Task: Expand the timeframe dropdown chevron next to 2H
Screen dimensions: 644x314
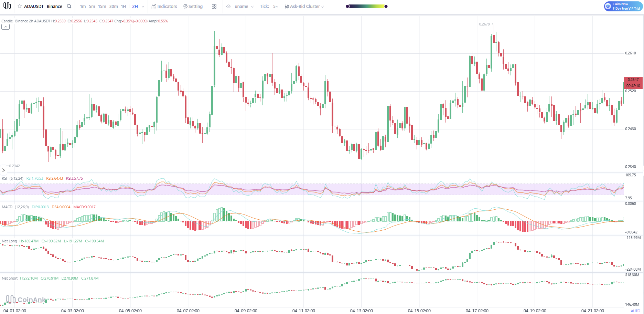Action: [x=143, y=7]
